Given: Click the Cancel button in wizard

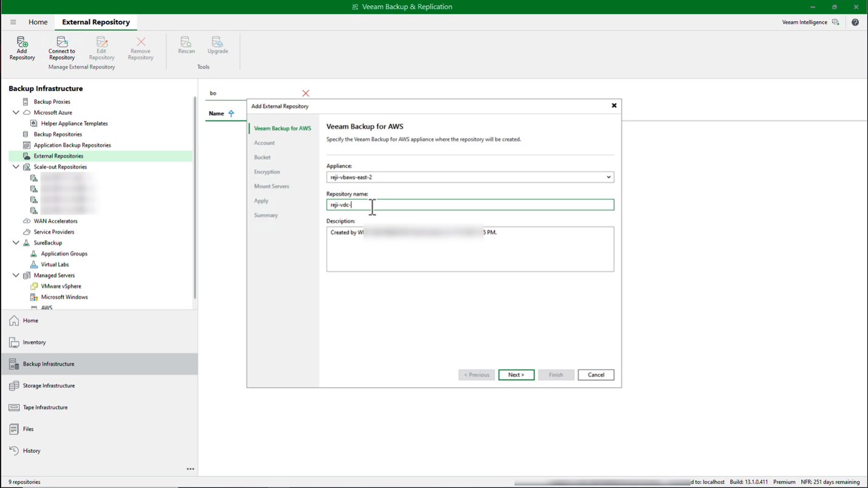Looking at the screenshot, I should [595, 374].
